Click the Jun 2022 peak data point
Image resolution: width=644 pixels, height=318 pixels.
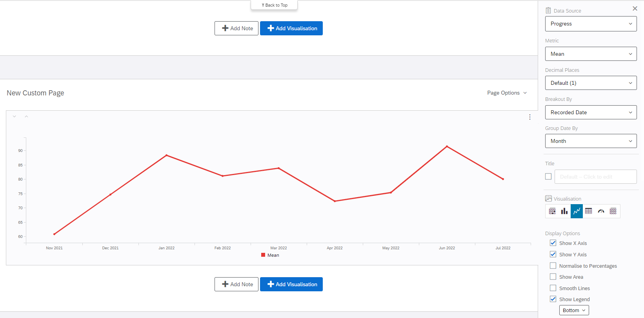447,146
